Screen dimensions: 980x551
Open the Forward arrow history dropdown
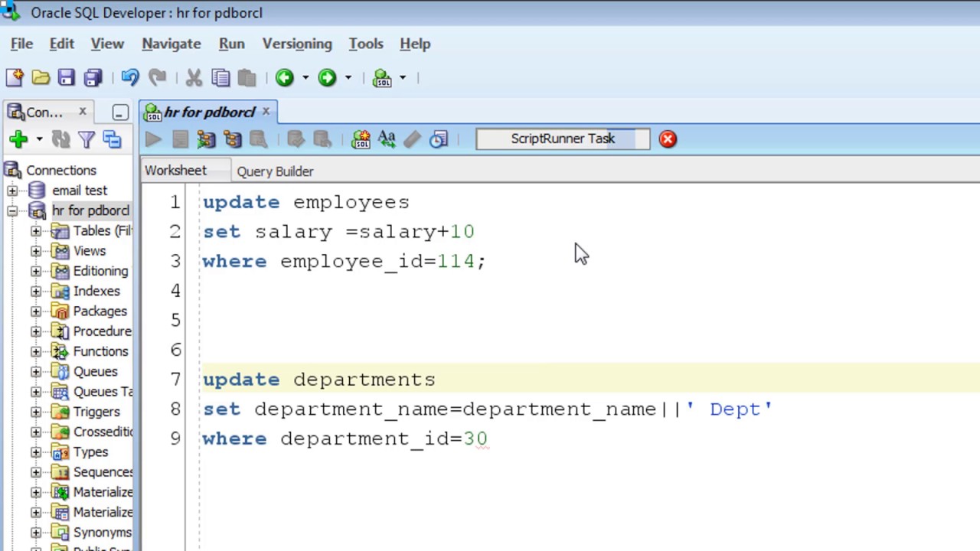pos(348,77)
